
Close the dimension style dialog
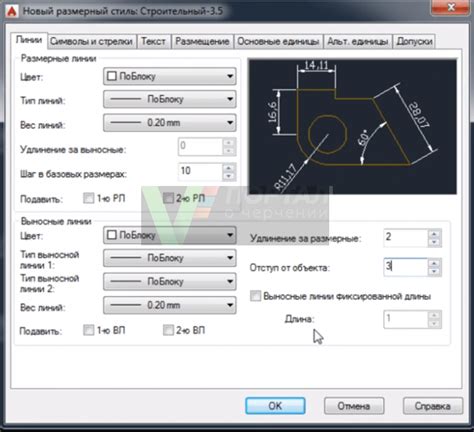point(451,7)
